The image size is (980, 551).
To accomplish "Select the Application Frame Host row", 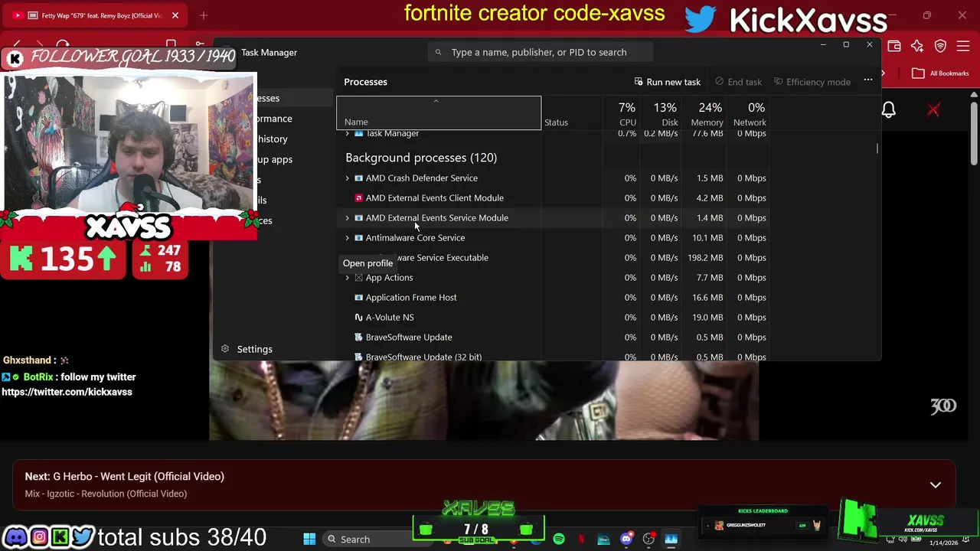I will (553, 298).
